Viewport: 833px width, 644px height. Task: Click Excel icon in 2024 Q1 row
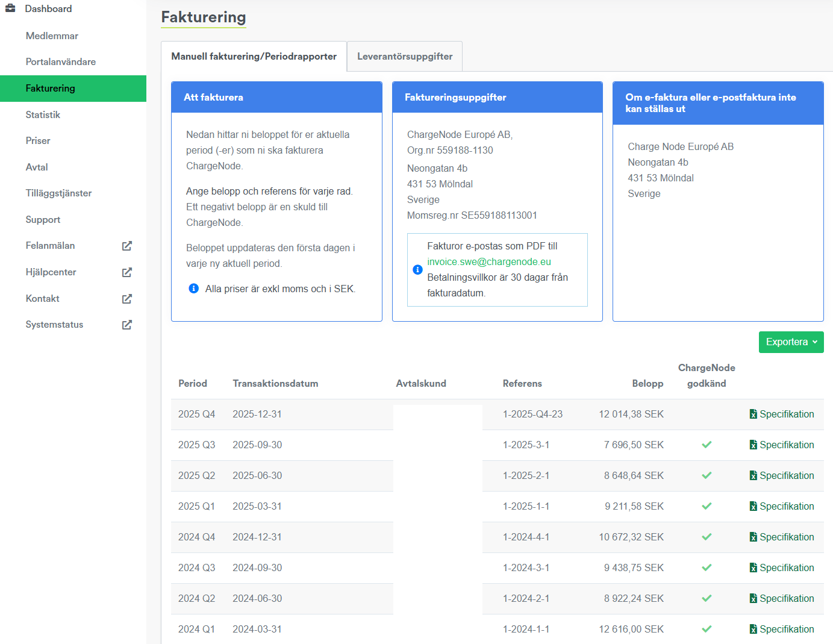[753, 630]
